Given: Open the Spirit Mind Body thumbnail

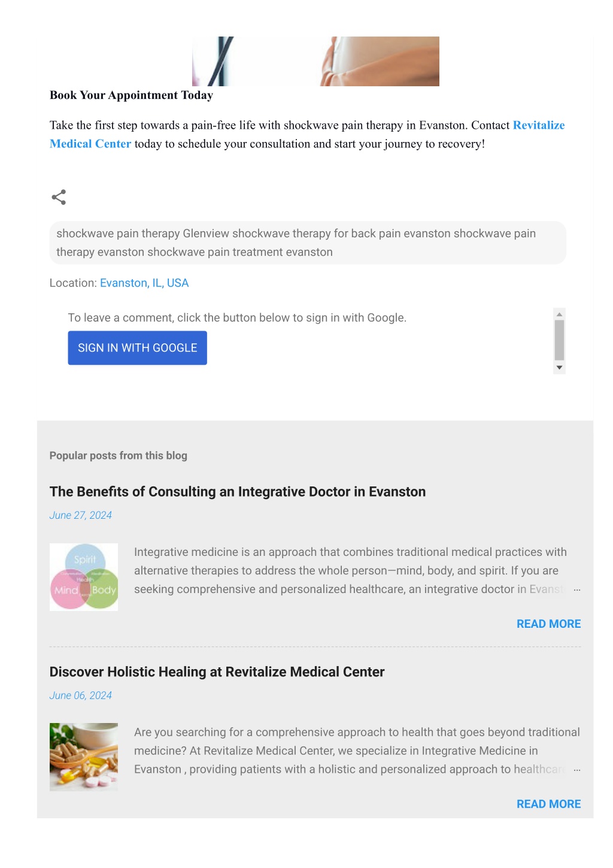Looking at the screenshot, I should pos(84,577).
